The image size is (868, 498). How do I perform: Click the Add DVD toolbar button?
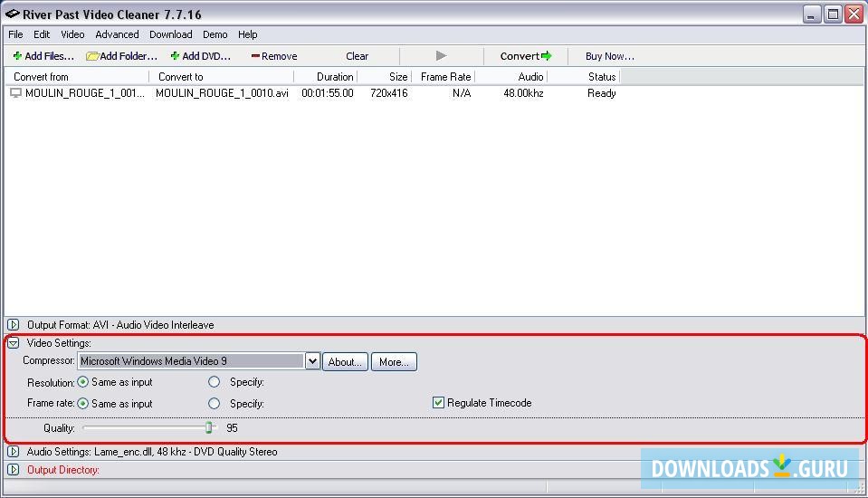(200, 56)
